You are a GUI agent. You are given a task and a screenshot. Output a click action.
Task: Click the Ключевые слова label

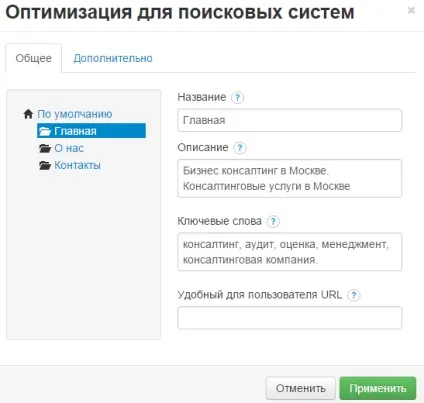pyautogui.click(x=219, y=221)
